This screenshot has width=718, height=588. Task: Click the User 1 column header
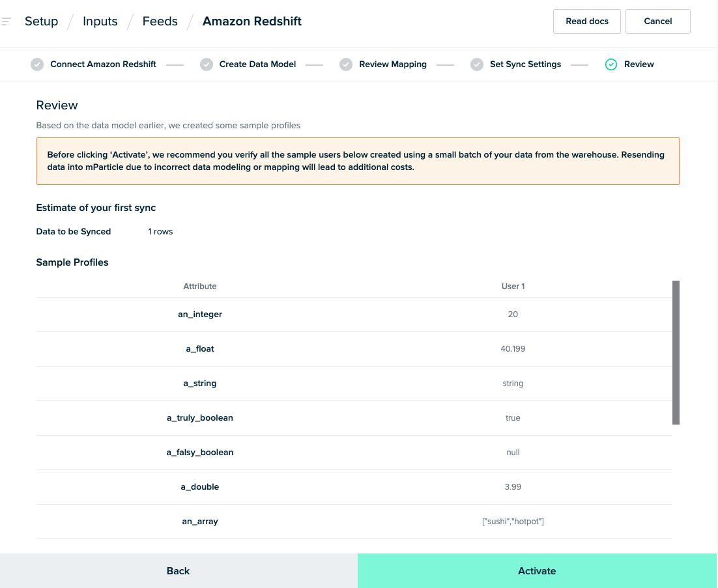click(x=513, y=287)
